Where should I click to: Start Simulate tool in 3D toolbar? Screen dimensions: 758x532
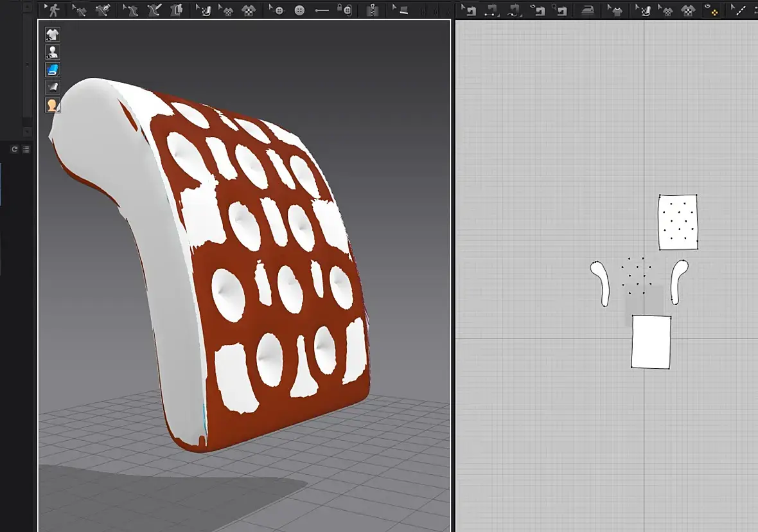pos(53,9)
